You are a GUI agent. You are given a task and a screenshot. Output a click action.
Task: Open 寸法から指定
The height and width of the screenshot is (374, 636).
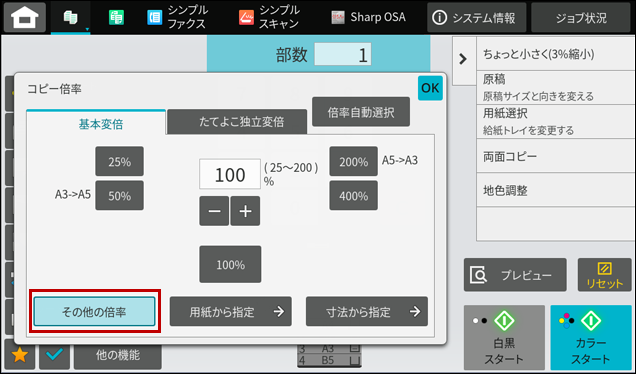[x=367, y=312]
